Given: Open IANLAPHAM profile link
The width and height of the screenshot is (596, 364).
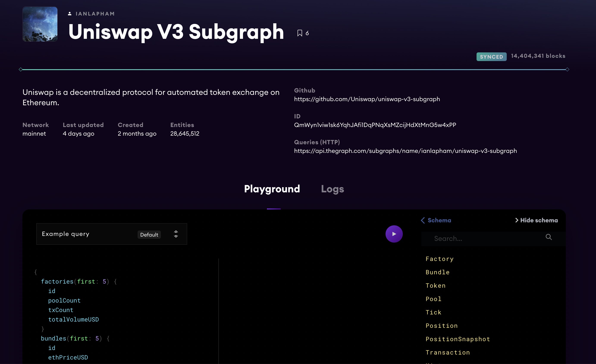Looking at the screenshot, I should [x=95, y=14].
